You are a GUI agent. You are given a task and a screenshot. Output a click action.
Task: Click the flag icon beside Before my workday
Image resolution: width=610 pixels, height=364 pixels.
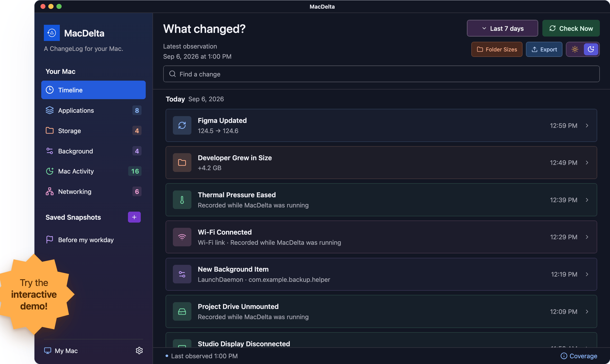tap(50, 240)
